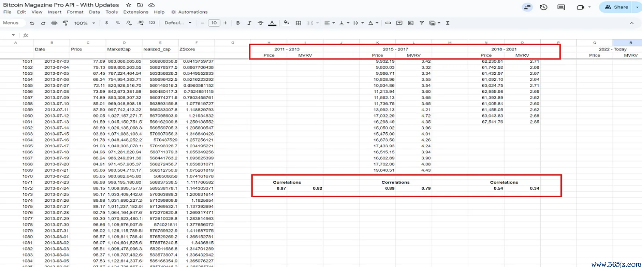Open the comments panel icon
Image resolution: width=644 pixels, height=271 pixels.
point(561,7)
